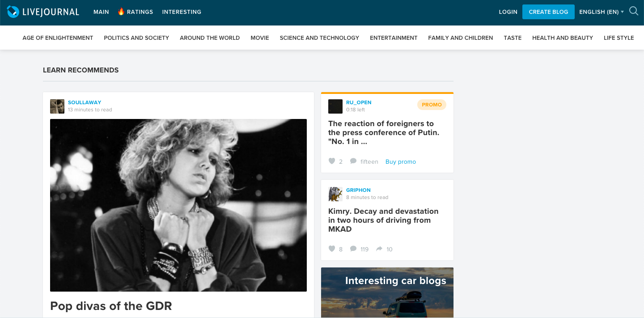Open the search magnifier icon
The image size is (644, 318).
point(634,11)
